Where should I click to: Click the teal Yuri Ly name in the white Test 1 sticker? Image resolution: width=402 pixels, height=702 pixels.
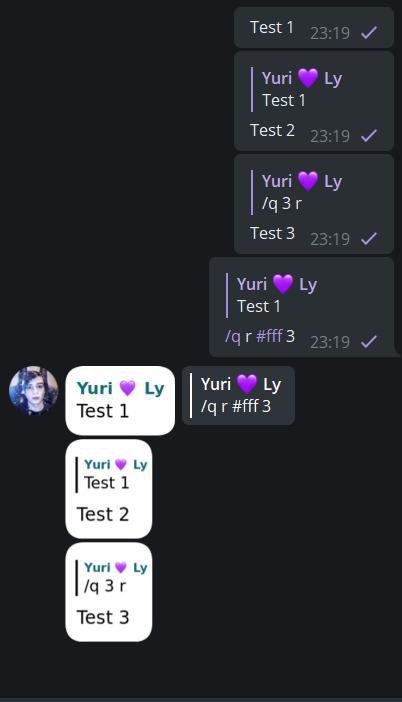tap(120, 388)
